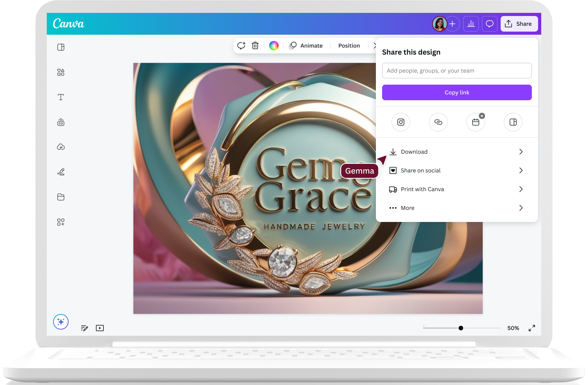This screenshot has width=588, height=385.
Task: Share the design to Instagram
Action: click(x=401, y=122)
